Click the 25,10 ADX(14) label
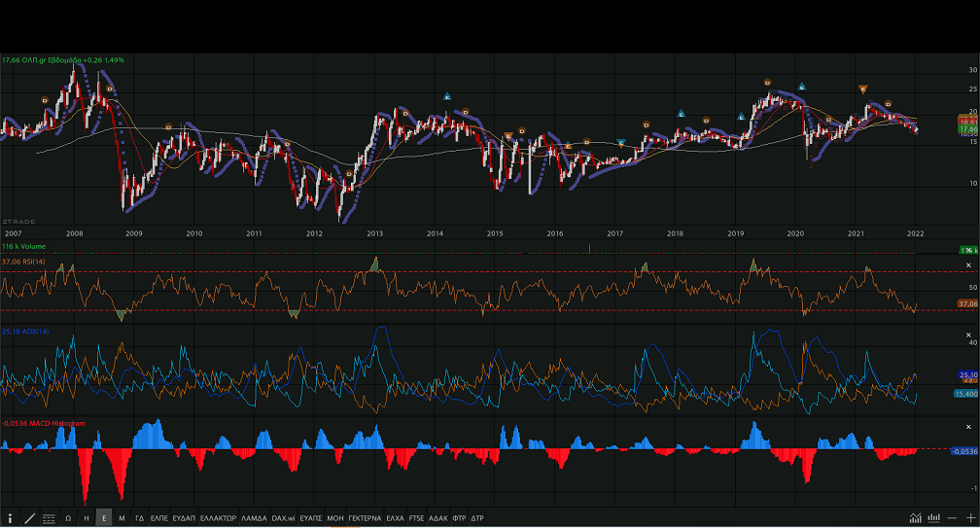The image size is (980, 528). click(25, 332)
